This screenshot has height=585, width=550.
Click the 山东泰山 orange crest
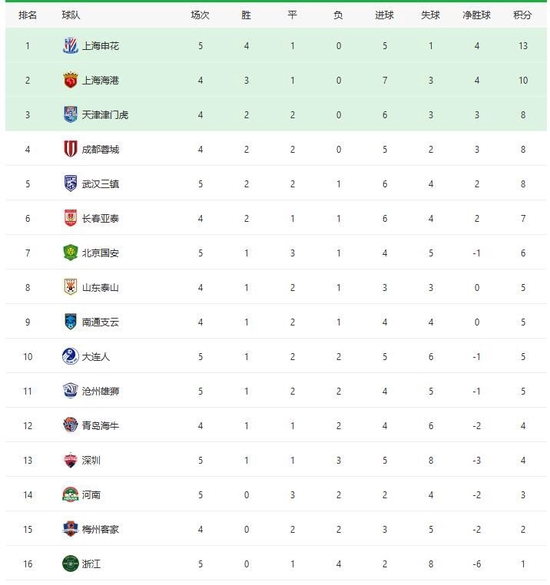click(x=70, y=287)
